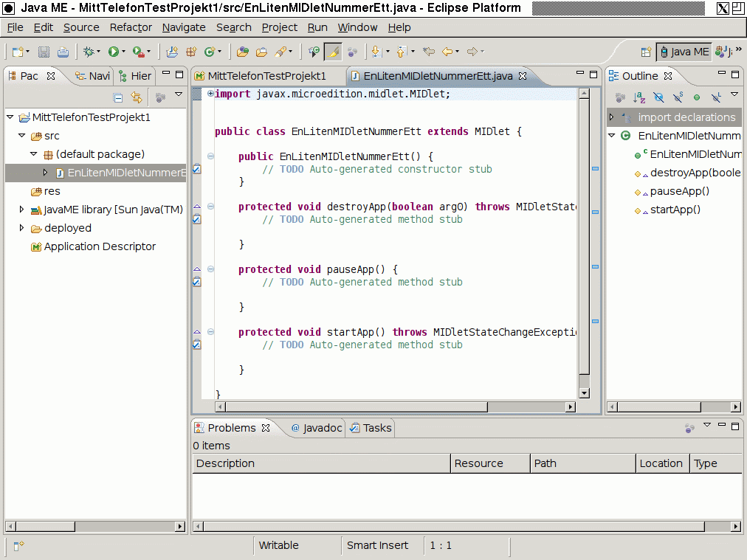Viewport: 747px width, 560px height.
Task: Expand import declarations in Outline
Action: [x=612, y=117]
